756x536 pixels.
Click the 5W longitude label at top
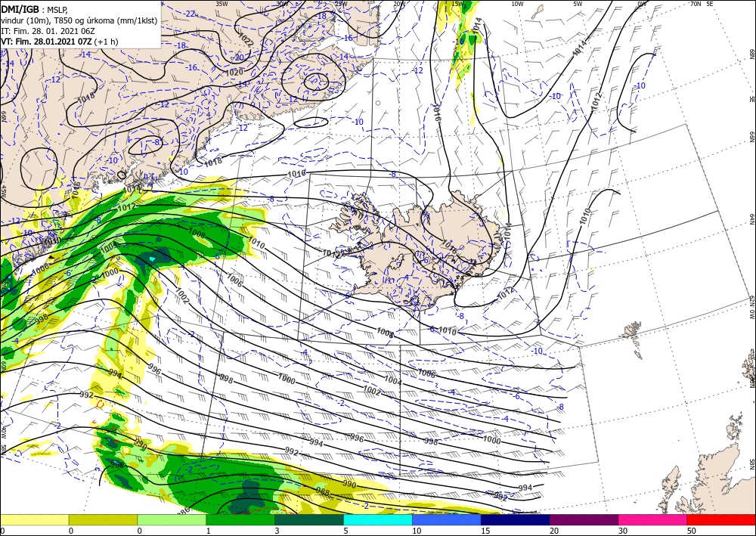click(578, 4)
